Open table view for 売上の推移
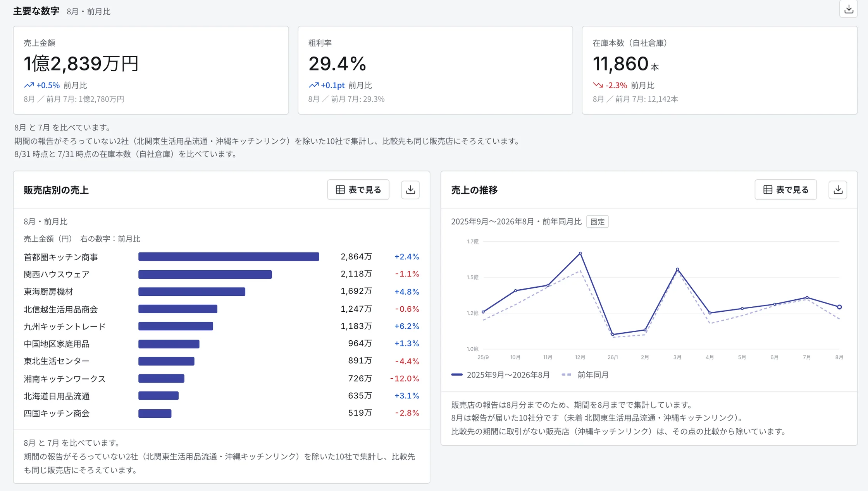 coord(785,190)
